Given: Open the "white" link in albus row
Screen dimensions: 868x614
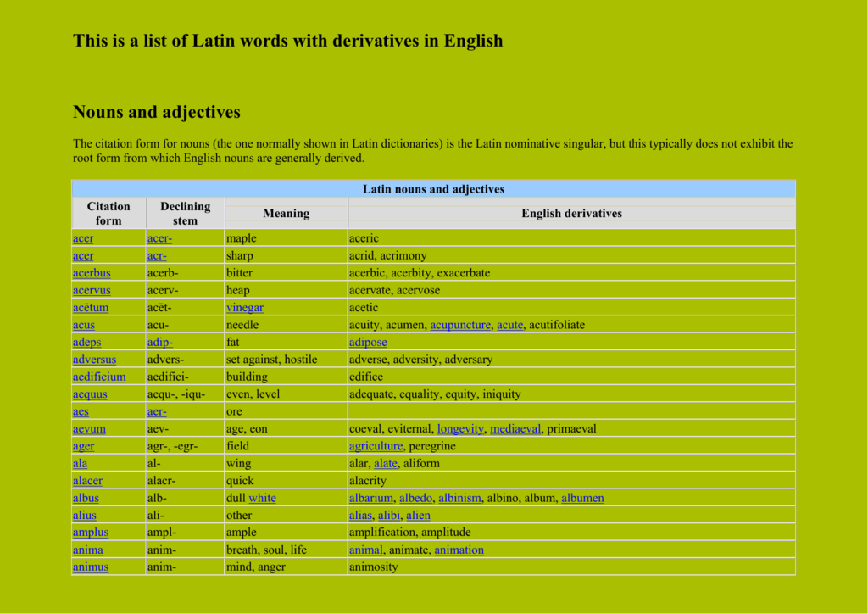Looking at the screenshot, I should pyautogui.click(x=262, y=498).
